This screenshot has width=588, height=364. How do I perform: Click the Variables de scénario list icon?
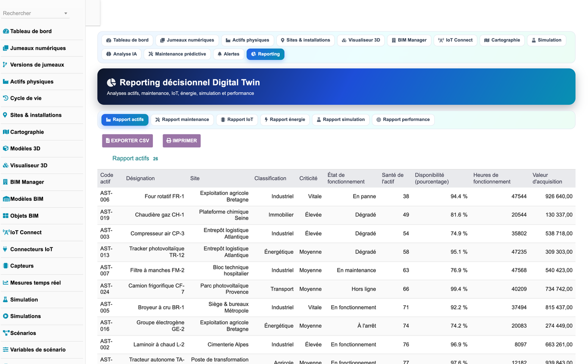point(6,350)
